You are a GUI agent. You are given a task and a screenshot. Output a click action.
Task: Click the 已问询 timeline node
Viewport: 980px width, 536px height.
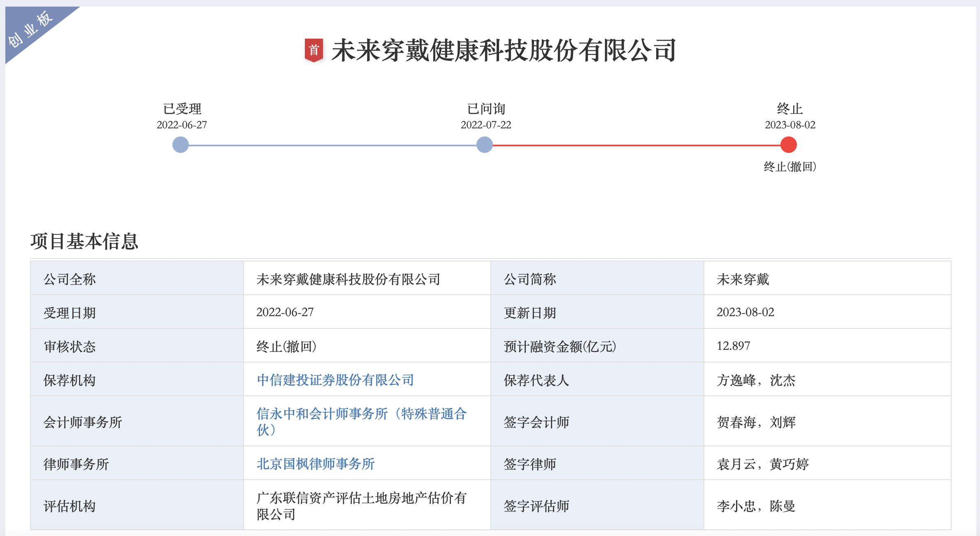pos(484,145)
